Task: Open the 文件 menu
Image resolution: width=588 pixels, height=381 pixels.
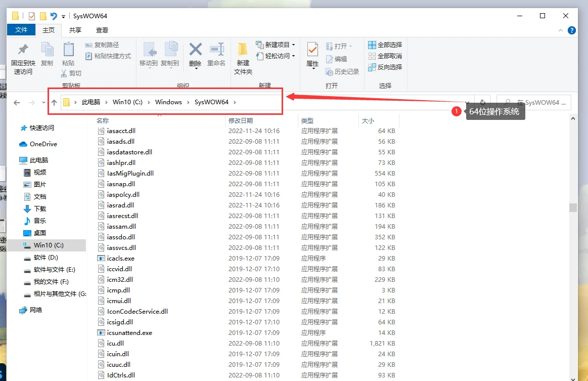Action: tap(21, 30)
